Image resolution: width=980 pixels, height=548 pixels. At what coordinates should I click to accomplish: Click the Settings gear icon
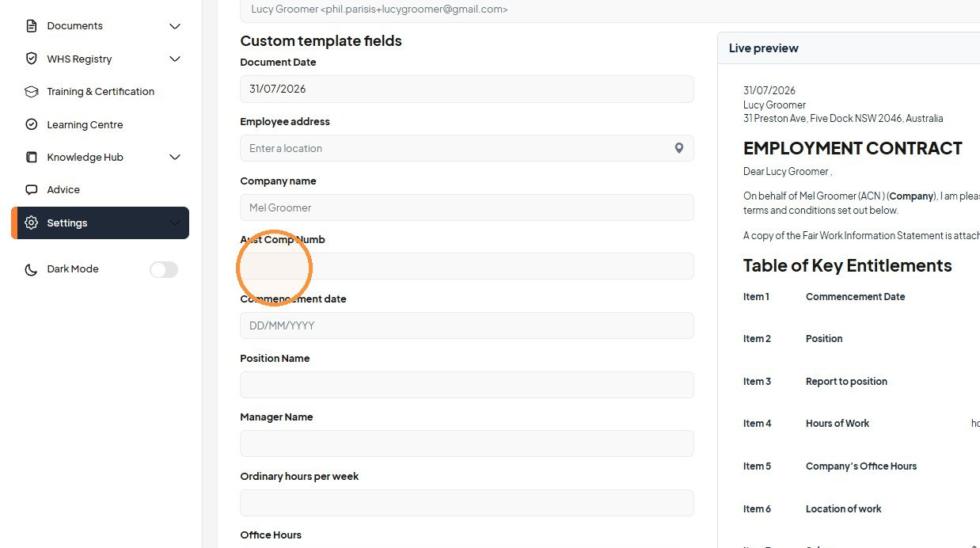coord(32,223)
